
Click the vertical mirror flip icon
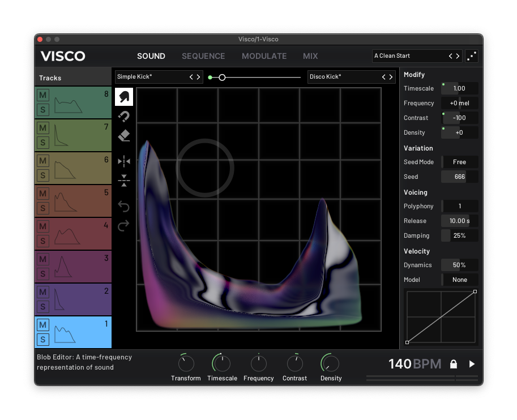(124, 181)
